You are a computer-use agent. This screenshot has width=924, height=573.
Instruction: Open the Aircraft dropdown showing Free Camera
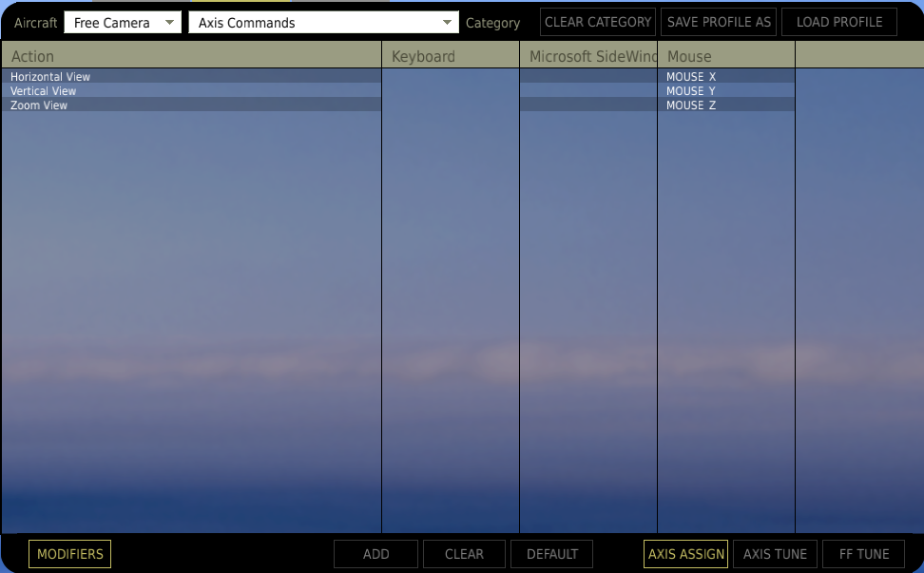tap(123, 23)
